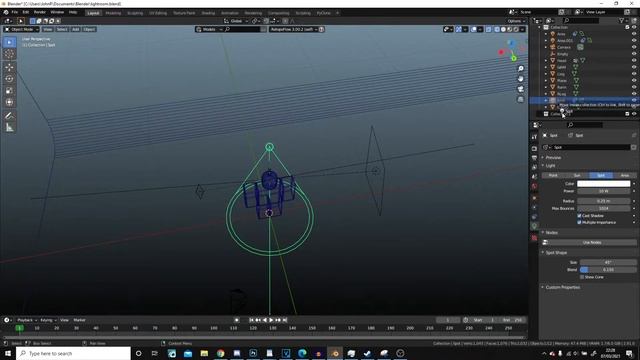
Task: Disable the Multiple Importance checkbox
Action: [579, 222]
